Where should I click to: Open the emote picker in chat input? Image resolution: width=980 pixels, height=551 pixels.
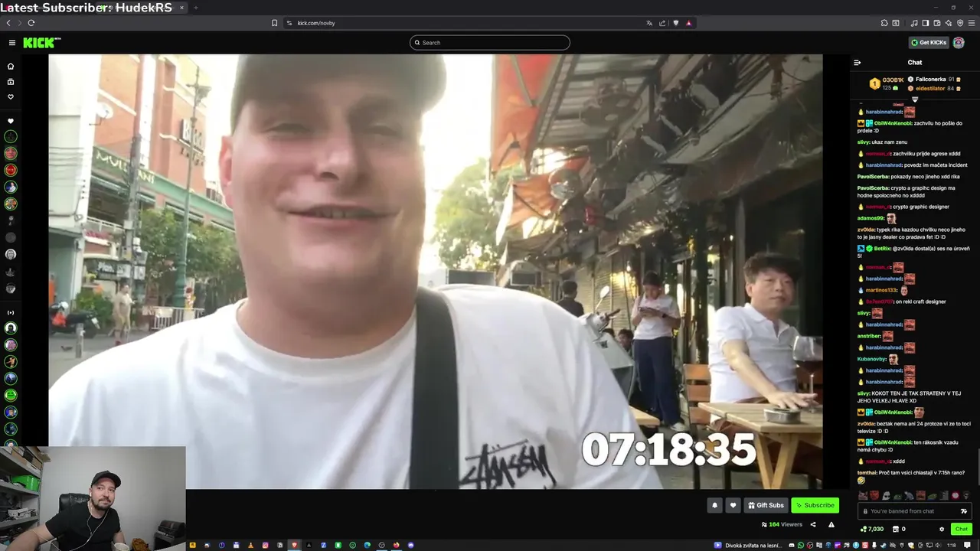[964, 511]
